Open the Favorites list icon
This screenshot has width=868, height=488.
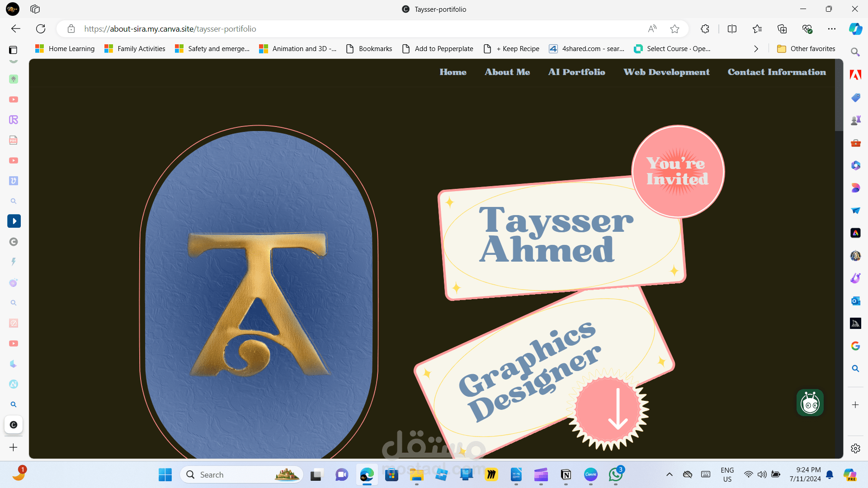point(757,29)
